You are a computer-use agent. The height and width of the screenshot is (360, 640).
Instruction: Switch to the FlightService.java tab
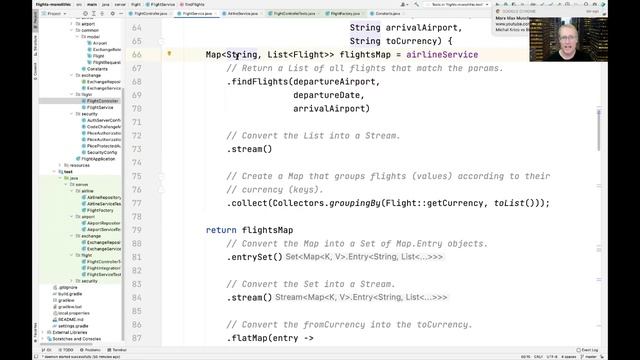[x=197, y=13]
